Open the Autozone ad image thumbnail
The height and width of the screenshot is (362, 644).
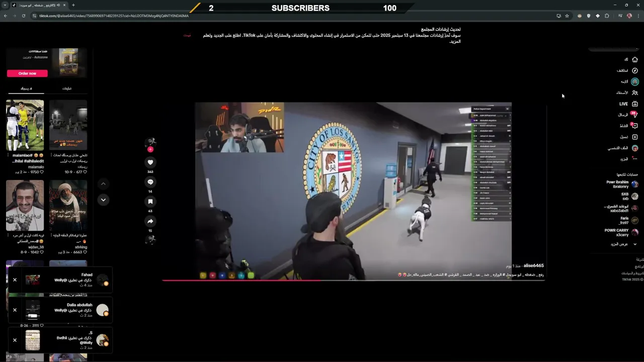68,61
